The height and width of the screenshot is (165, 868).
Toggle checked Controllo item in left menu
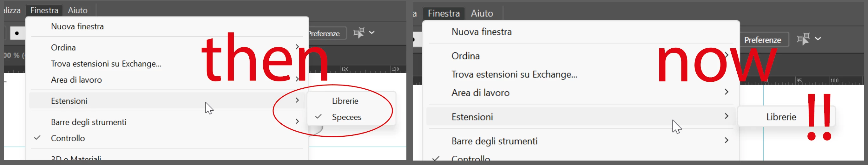tap(167, 138)
